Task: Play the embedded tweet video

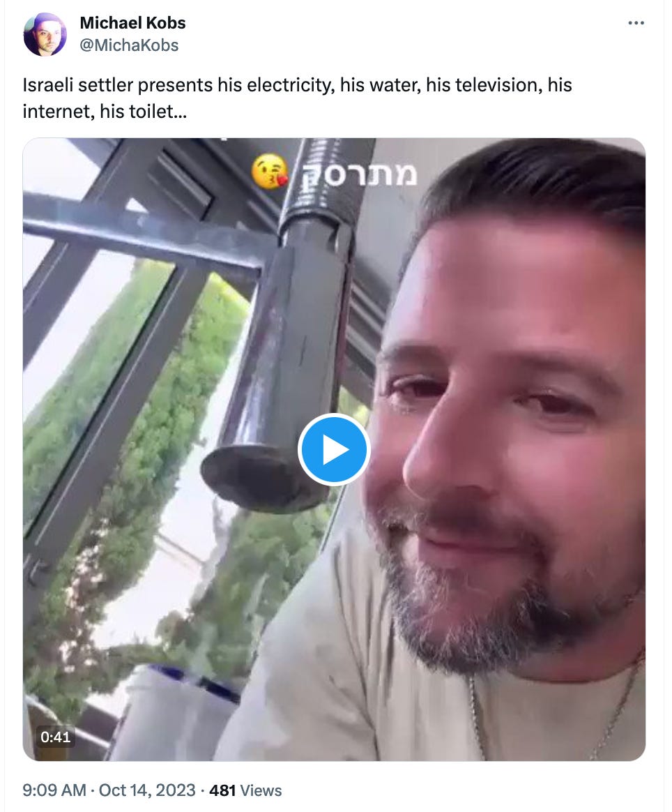Action: coord(334,449)
